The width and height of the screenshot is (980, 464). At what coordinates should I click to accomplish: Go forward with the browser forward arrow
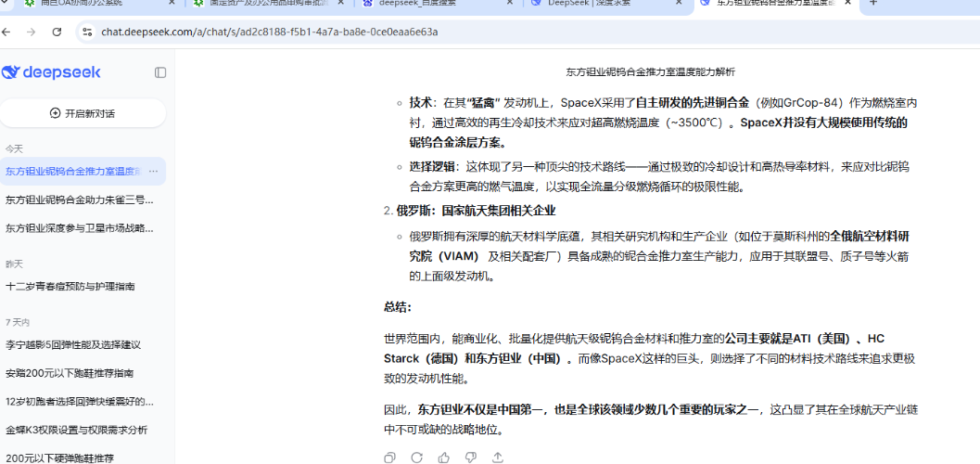(x=32, y=32)
